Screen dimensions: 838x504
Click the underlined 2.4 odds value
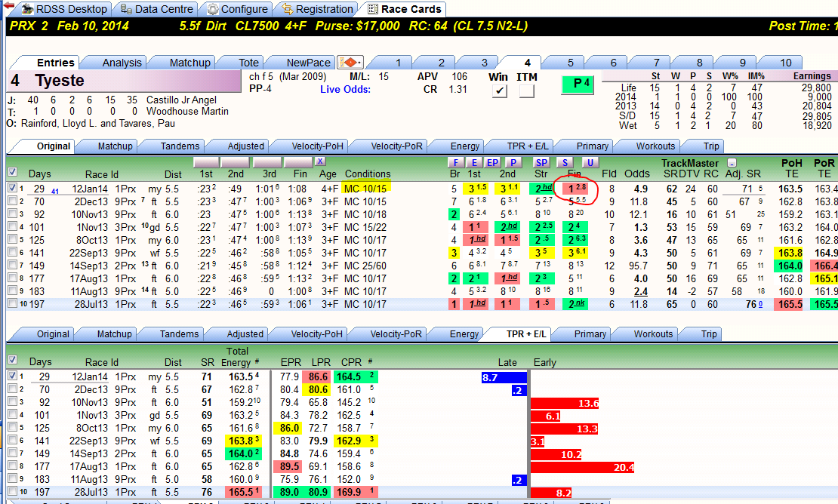tap(641, 291)
